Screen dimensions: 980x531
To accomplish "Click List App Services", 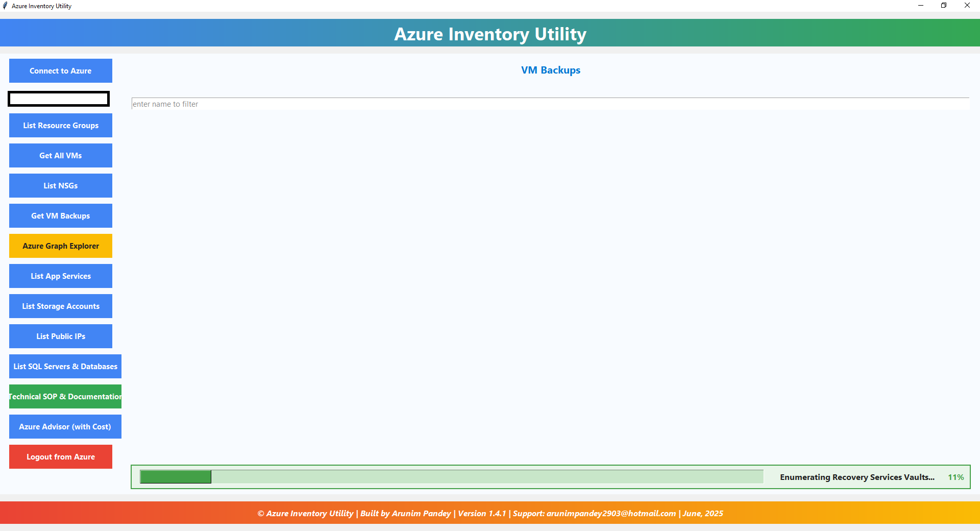I will coord(60,276).
